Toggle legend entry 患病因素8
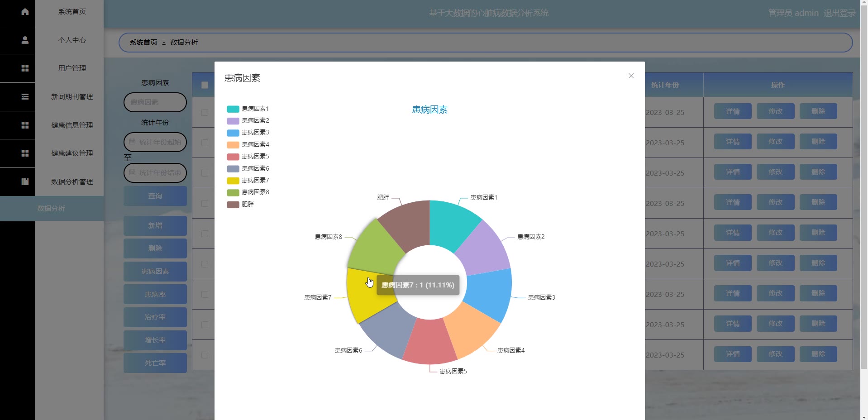The height and width of the screenshot is (420, 868). coord(248,192)
